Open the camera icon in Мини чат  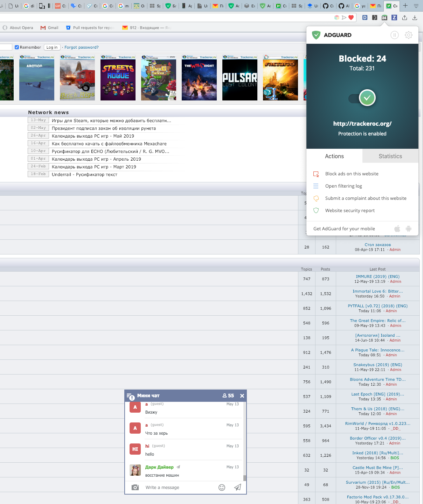pos(135,487)
